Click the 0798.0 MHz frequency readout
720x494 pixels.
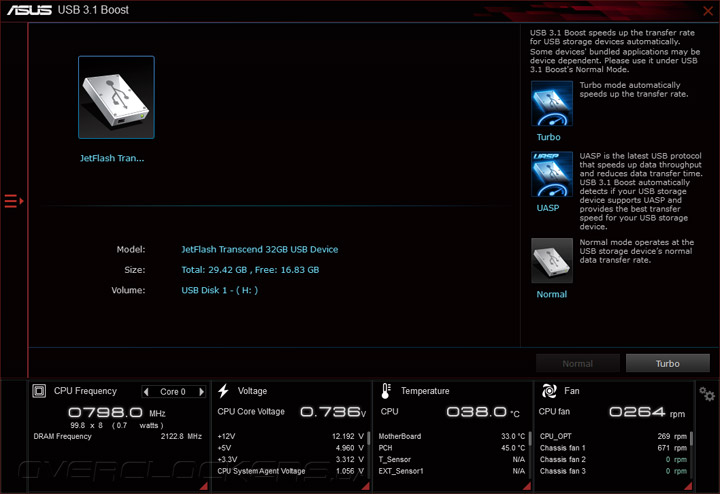tap(117, 412)
